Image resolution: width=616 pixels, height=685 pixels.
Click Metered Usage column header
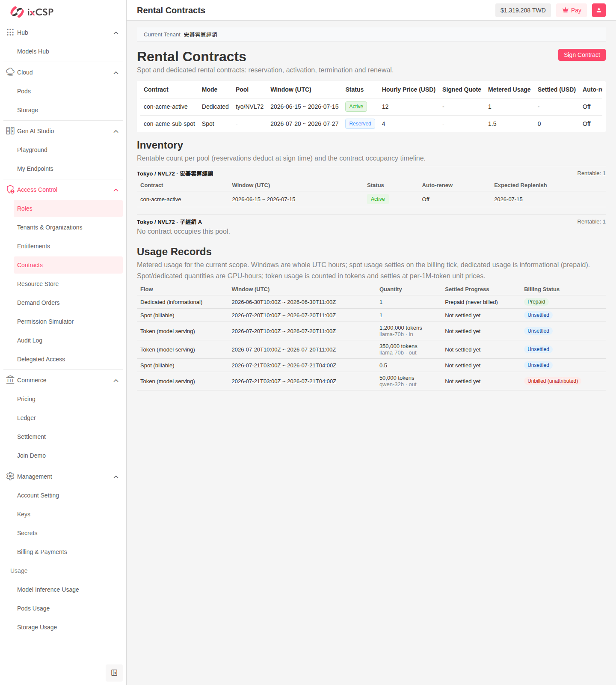click(x=509, y=89)
